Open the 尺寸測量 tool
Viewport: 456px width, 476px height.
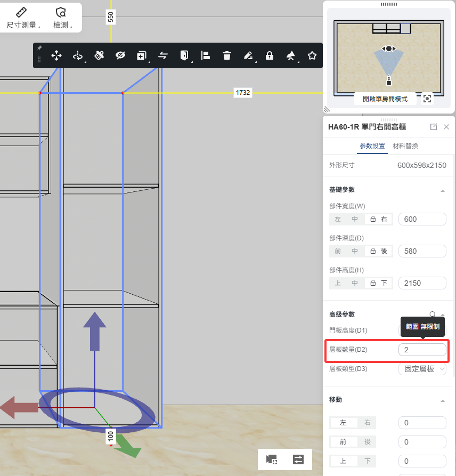21,18
